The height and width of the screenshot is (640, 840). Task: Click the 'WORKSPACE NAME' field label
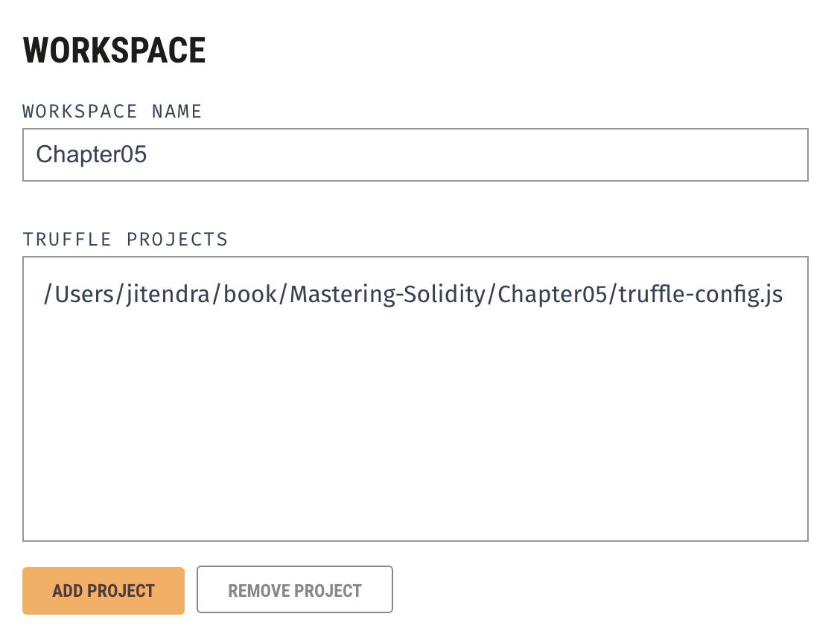[x=112, y=112]
